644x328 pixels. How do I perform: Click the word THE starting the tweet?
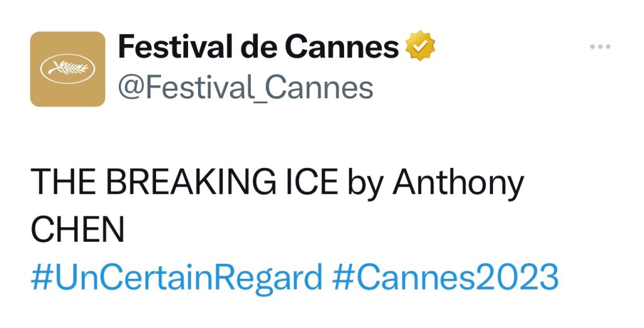point(64,184)
